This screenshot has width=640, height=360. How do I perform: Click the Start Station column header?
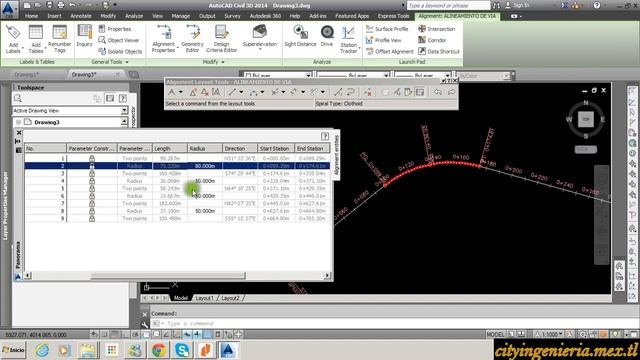tap(276, 149)
